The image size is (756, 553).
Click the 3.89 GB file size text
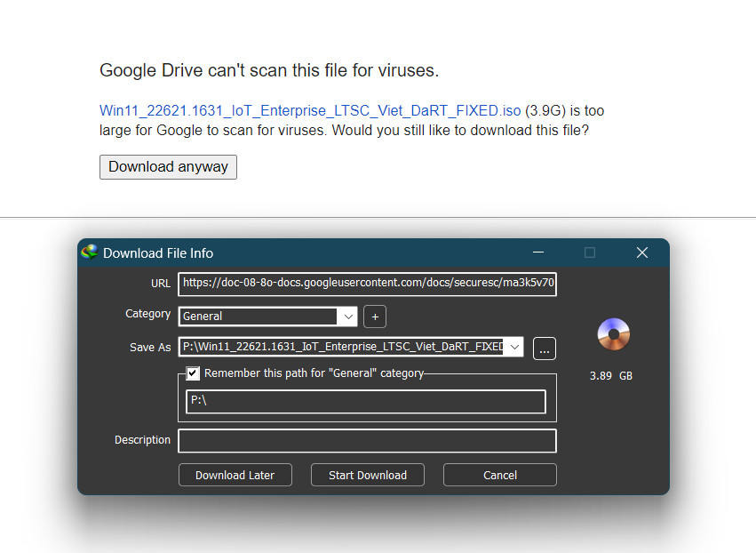point(611,376)
